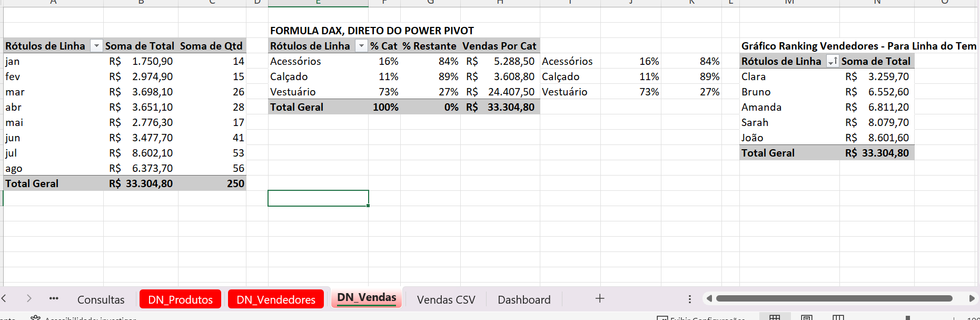Viewport: 980px width, 320px height.
Task: Switch to the DN_Produtos sheet tab
Action: [181, 299]
